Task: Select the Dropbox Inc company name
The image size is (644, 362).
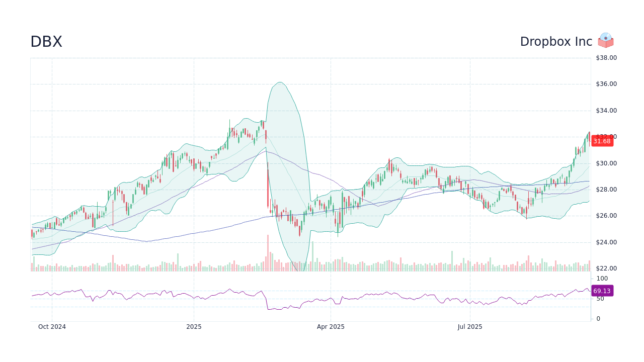Action: (x=555, y=41)
